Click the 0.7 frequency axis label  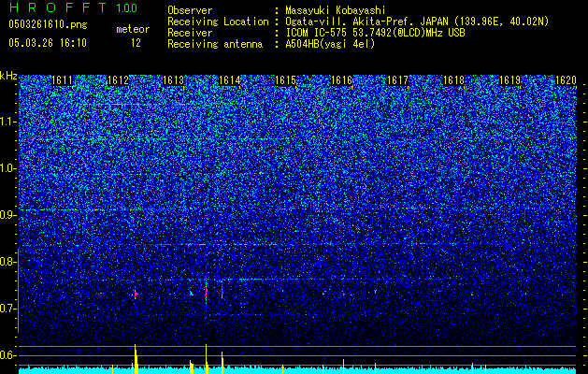(x=7, y=309)
